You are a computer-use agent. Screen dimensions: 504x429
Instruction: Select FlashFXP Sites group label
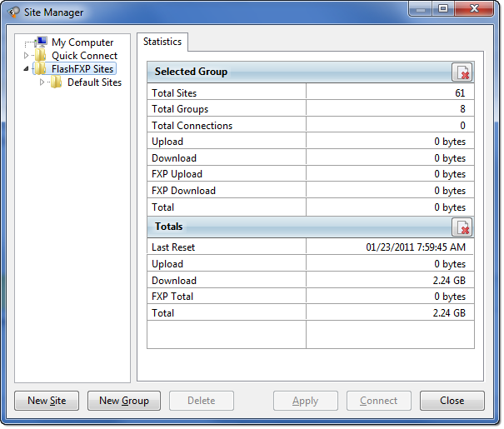pos(83,69)
